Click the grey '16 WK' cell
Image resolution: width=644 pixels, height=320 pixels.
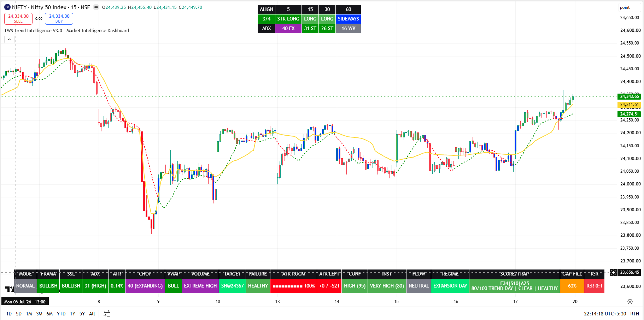349,28
